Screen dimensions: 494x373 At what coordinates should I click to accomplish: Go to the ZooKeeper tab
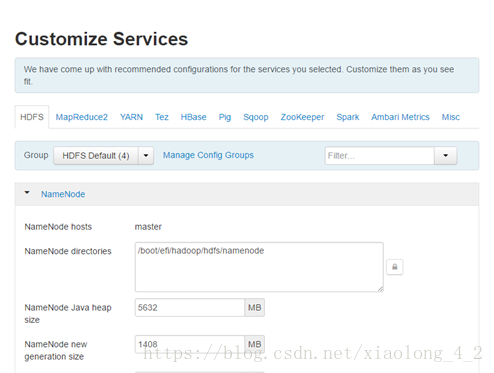[x=302, y=117]
